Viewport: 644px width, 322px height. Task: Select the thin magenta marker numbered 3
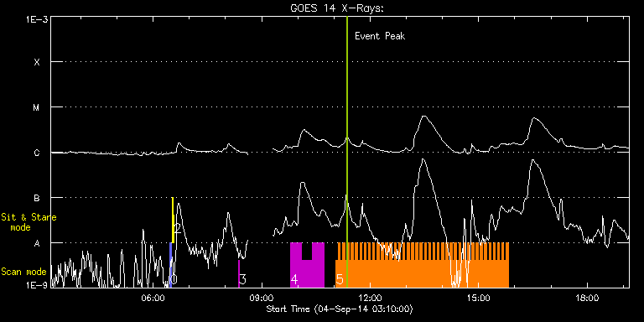coord(239,273)
